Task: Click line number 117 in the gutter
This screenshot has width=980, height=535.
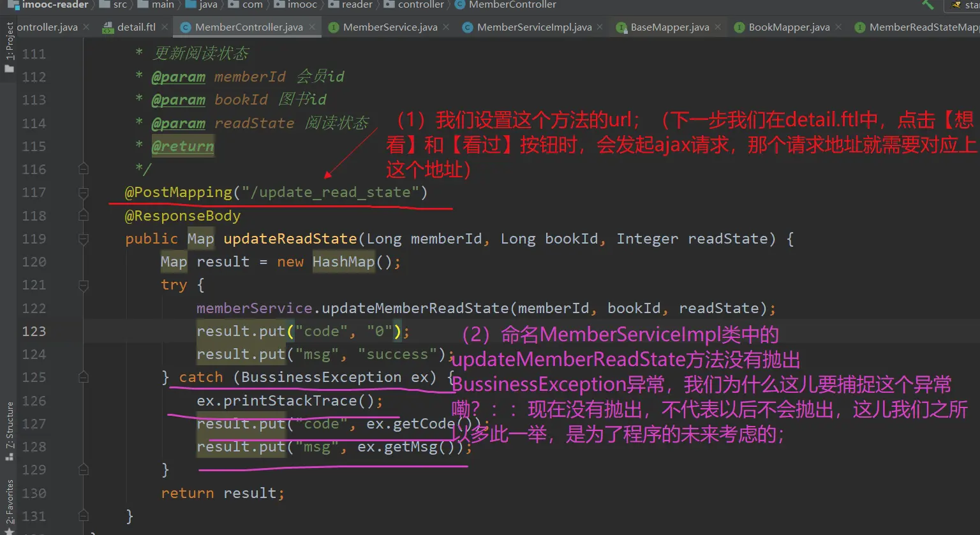Action: 34,193
